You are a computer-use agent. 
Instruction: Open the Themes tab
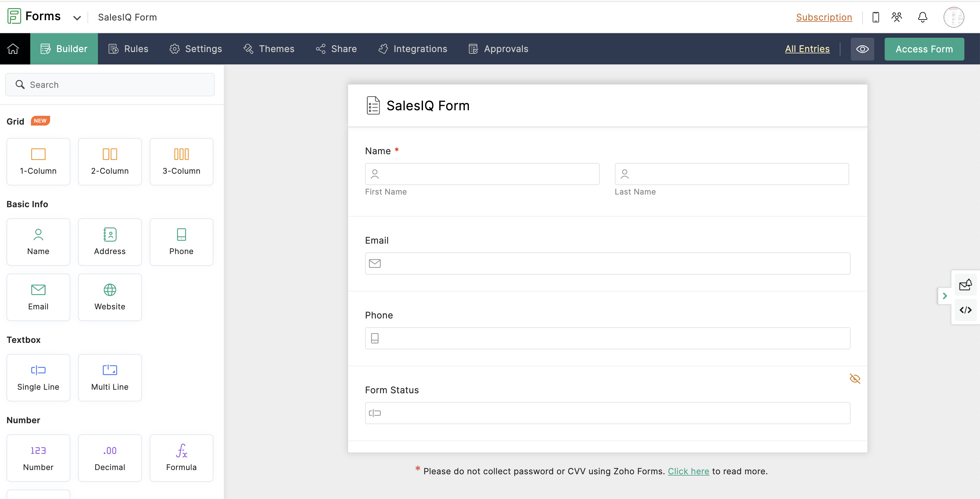click(x=268, y=49)
